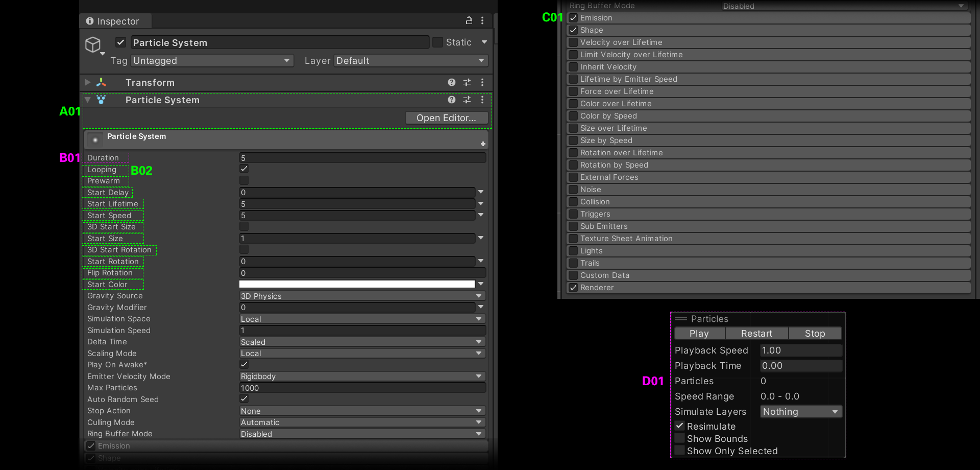Enable the 3D Start Rotation checkbox

click(244, 249)
